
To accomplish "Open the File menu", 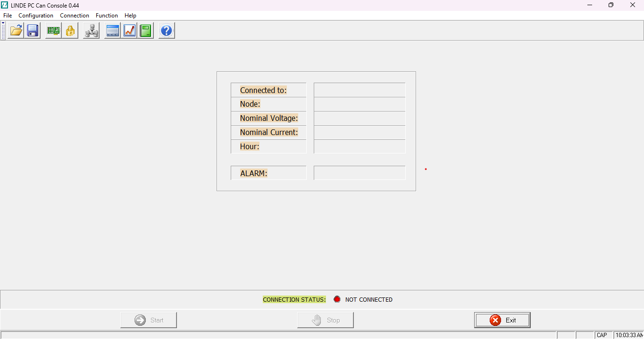I will [x=8, y=16].
